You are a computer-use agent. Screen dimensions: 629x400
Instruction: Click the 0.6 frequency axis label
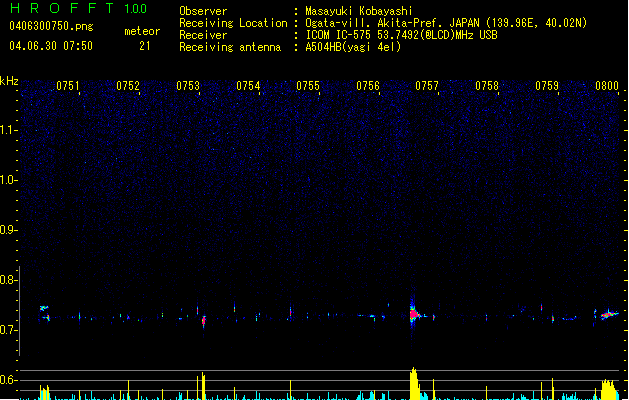coord(7,380)
